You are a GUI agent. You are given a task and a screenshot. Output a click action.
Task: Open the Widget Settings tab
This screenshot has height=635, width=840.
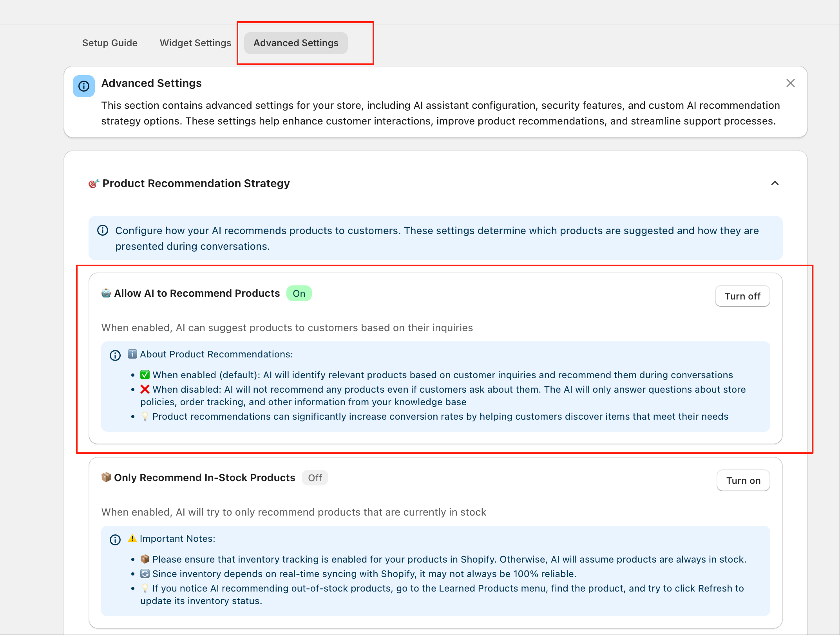click(195, 43)
